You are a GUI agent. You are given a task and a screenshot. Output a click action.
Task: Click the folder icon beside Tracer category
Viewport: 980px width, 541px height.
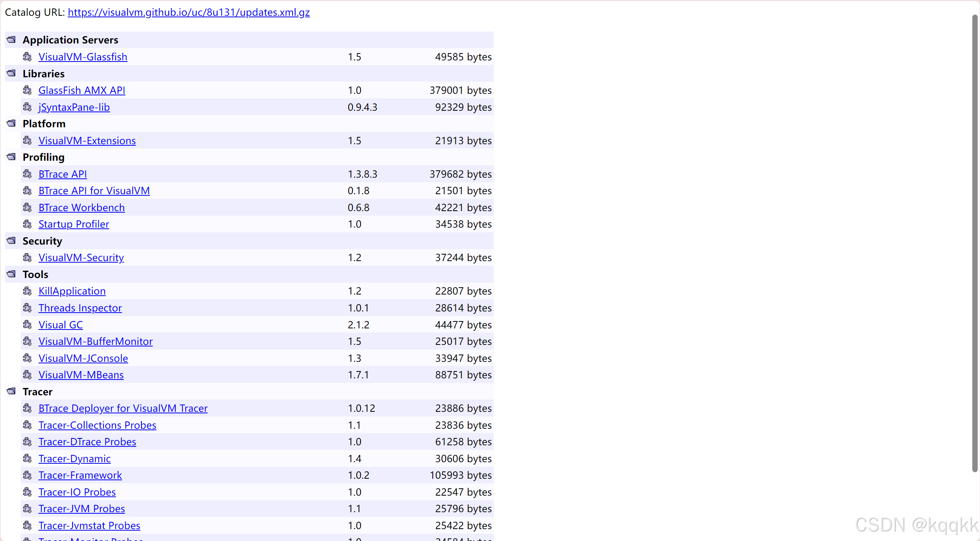click(12, 391)
